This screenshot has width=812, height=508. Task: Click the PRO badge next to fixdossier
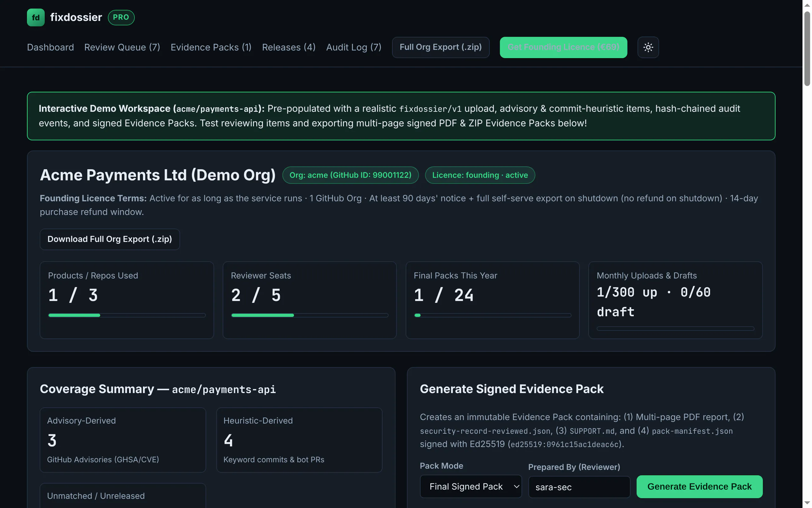coord(121,17)
